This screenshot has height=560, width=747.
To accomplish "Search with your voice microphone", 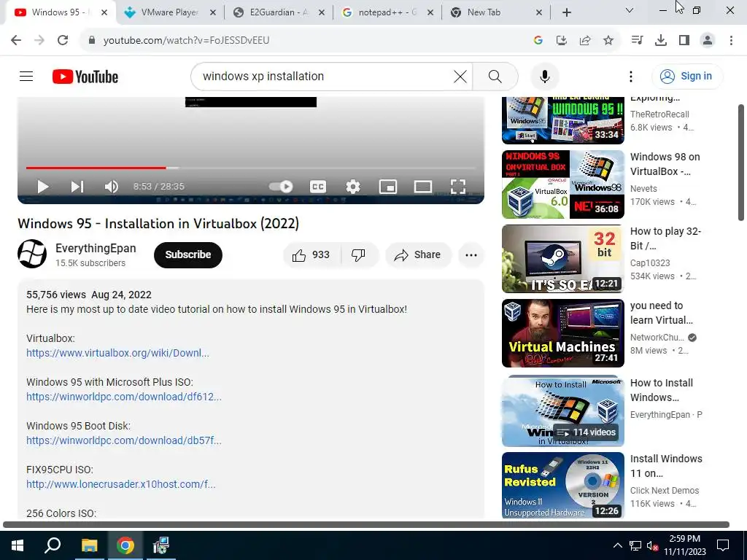I will 544,76.
